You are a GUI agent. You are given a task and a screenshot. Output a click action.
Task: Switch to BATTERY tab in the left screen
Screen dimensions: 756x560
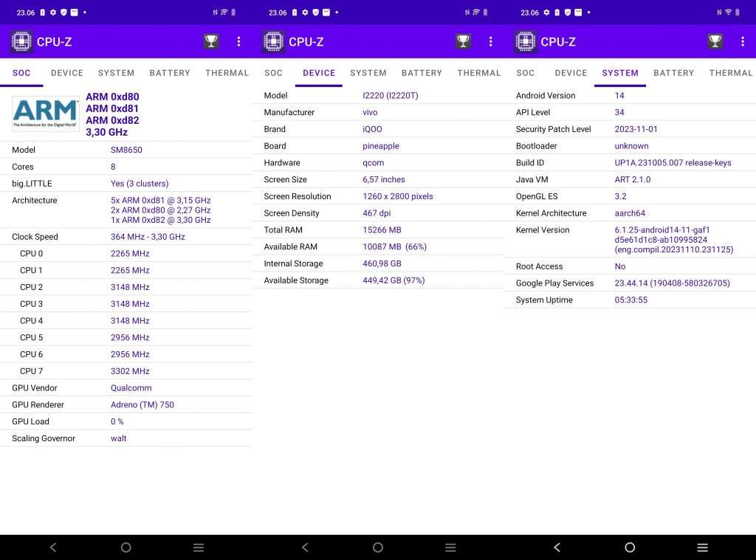170,73
